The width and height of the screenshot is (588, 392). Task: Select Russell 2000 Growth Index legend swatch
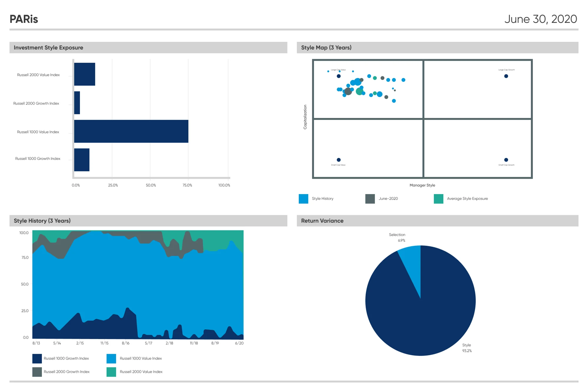37,372
